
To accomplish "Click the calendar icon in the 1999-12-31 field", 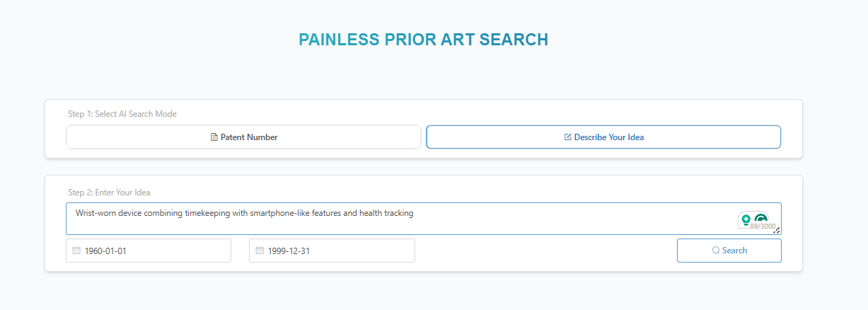I will click(x=260, y=251).
